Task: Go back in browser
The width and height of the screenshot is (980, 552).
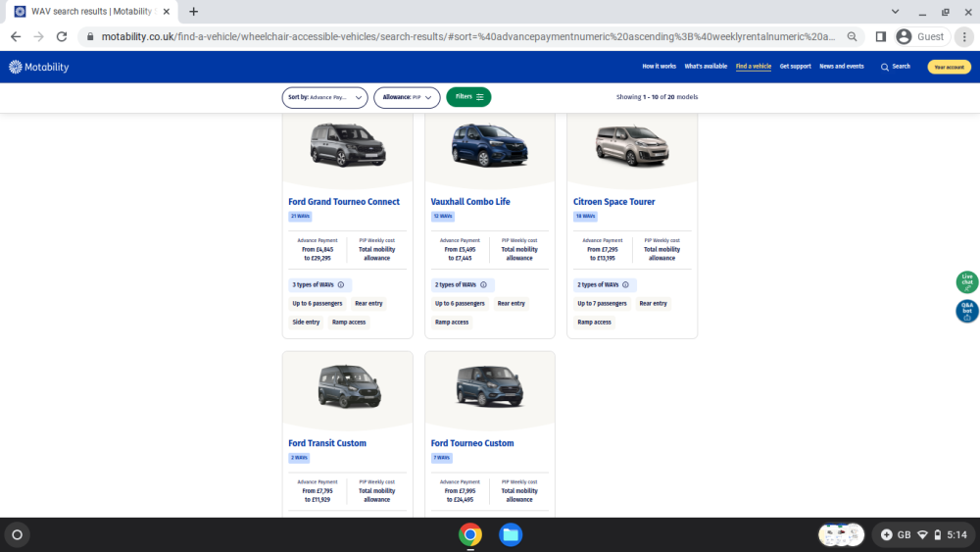Action: pos(16,37)
